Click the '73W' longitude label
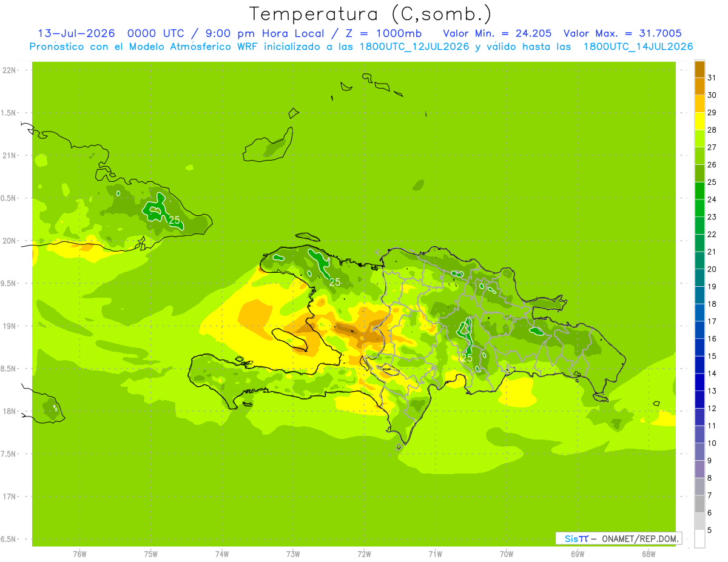Screen dimensions: 728x562 293,554
